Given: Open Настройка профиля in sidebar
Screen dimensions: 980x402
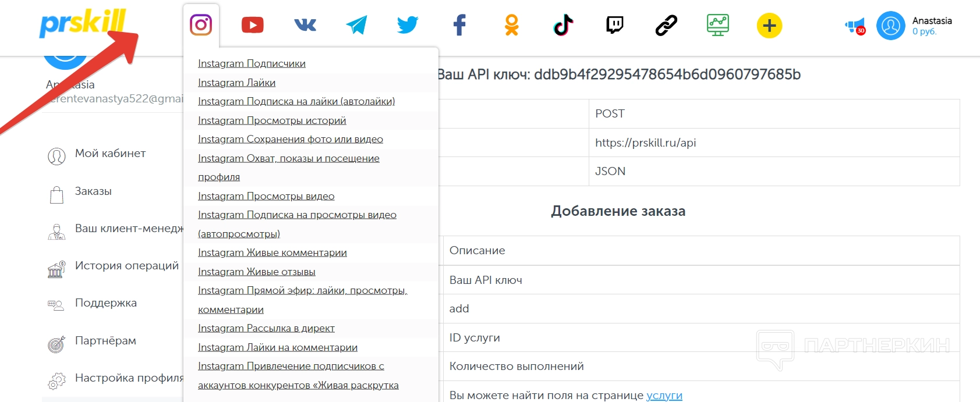Looking at the screenshot, I should coord(129,378).
